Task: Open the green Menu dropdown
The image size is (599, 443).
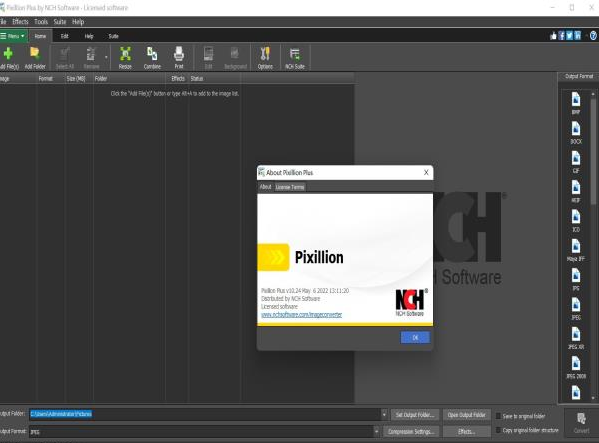Action: click(13, 36)
